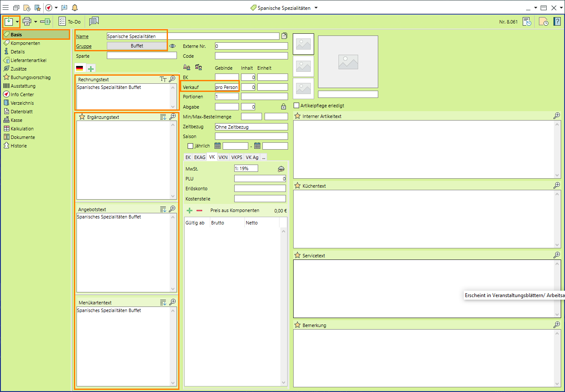The height and width of the screenshot is (392, 565).
Task: Open the help book icon
Action: pyautogui.click(x=557, y=21)
